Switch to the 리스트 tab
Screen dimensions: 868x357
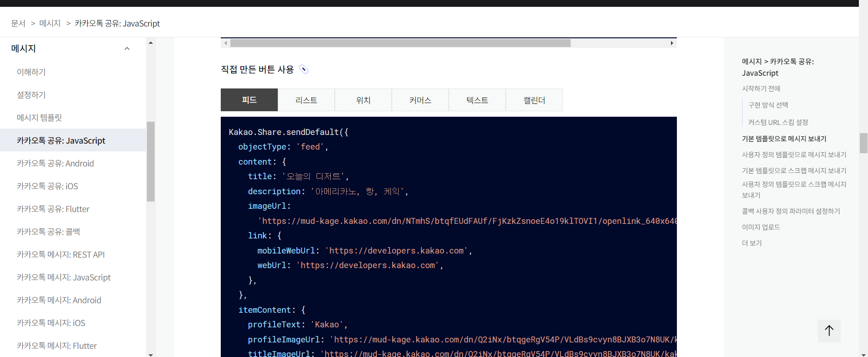306,100
